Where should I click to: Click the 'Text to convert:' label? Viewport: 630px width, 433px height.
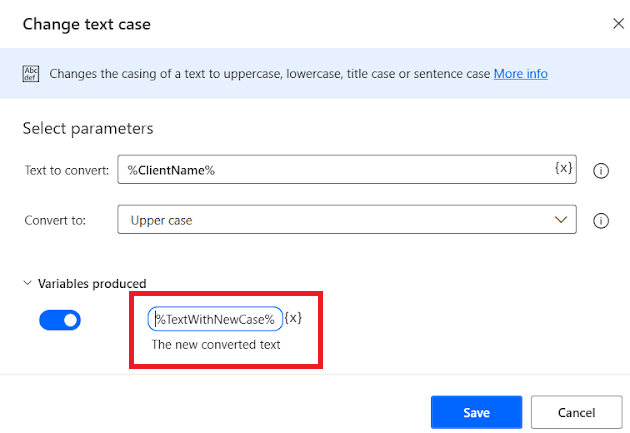pyautogui.click(x=67, y=170)
